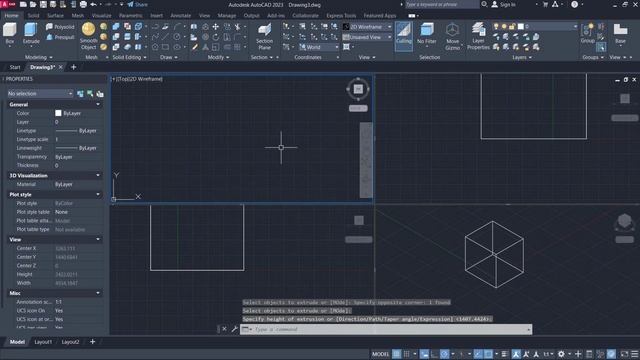Viewport: 640px width, 360px height.
Task: Open the No selection dropdown in Properties
Action: tap(40, 93)
